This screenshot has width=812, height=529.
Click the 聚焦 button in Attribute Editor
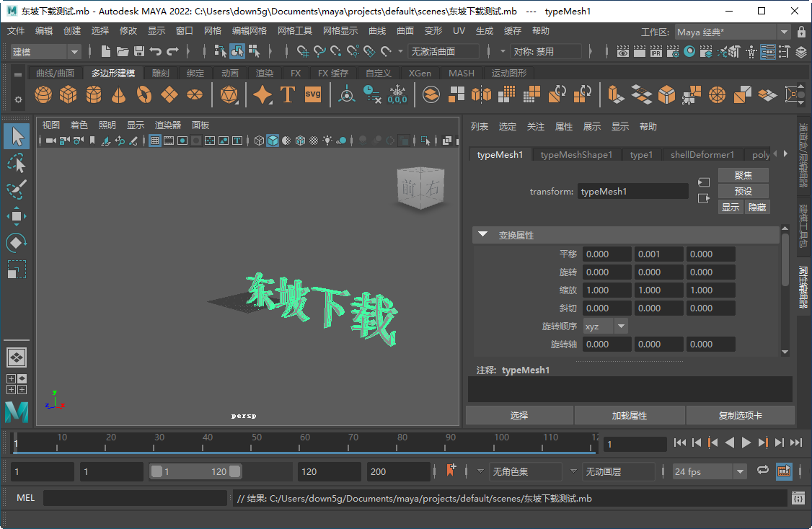(x=743, y=175)
